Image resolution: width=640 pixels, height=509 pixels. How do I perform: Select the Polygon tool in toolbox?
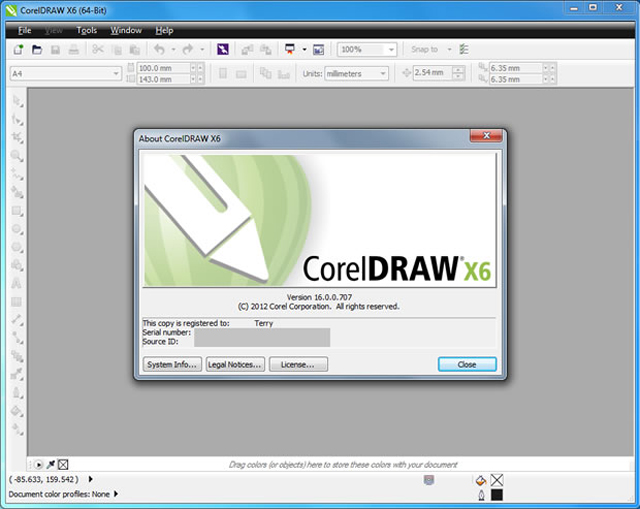tap(17, 247)
